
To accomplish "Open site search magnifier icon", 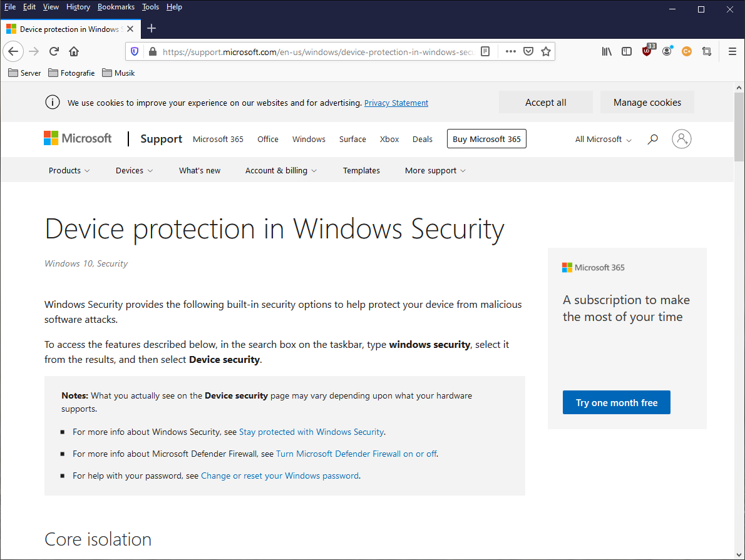I will (653, 139).
